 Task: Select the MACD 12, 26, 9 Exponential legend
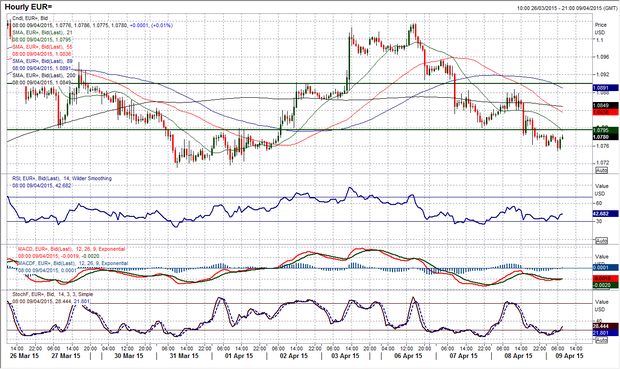tap(71, 249)
